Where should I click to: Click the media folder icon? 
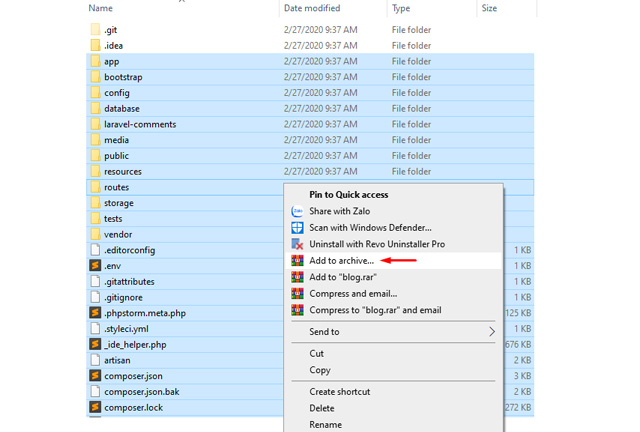[x=95, y=140]
